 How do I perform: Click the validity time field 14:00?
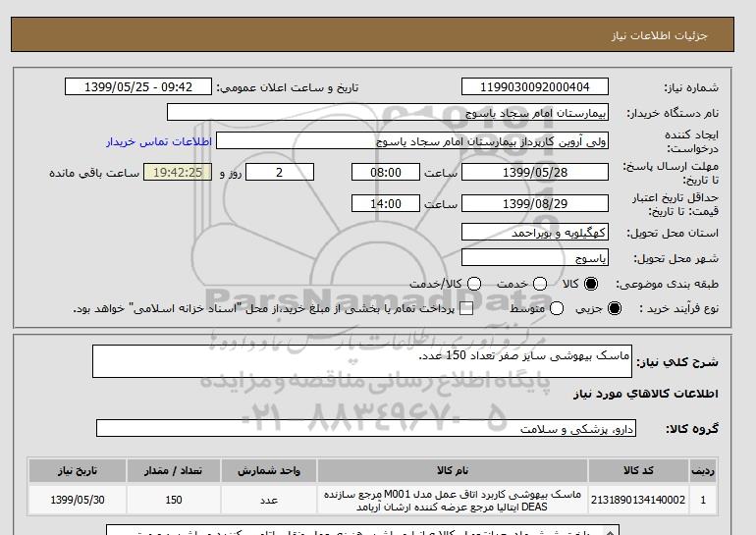point(386,203)
